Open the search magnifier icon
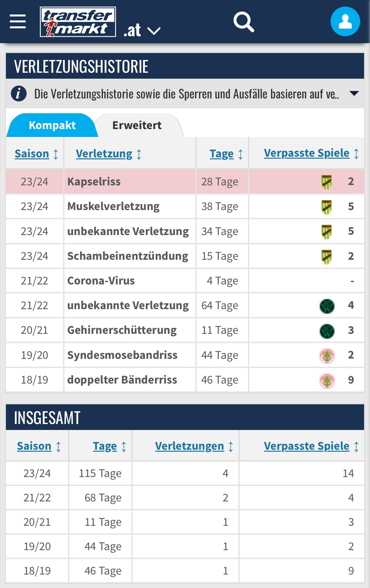 [x=244, y=22]
